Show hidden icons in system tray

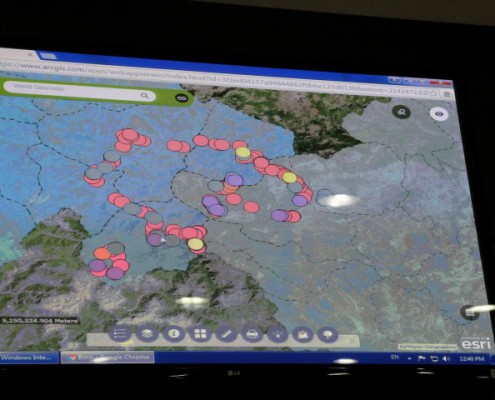pos(409,358)
